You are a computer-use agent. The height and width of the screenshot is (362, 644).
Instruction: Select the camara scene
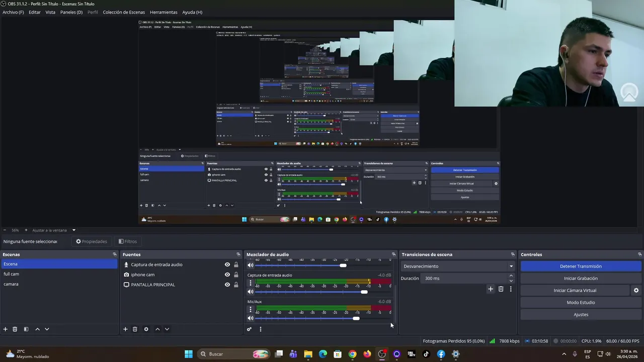click(x=59, y=284)
